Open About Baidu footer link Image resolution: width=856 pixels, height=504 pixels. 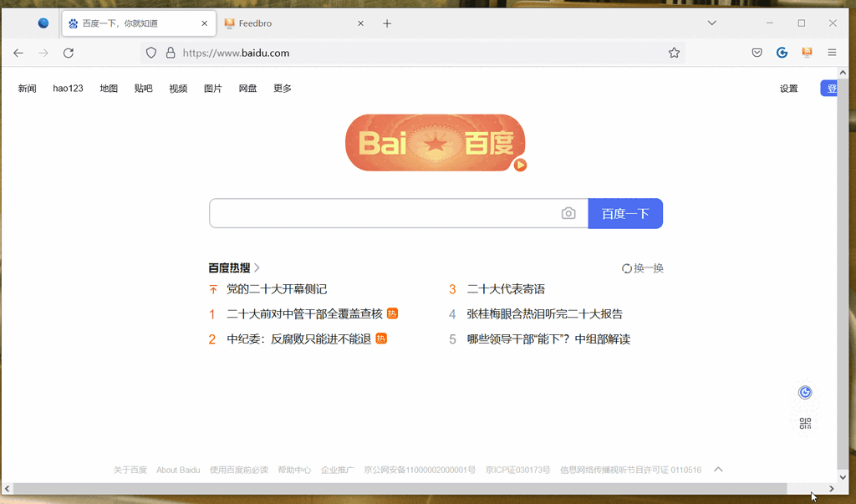coord(179,470)
